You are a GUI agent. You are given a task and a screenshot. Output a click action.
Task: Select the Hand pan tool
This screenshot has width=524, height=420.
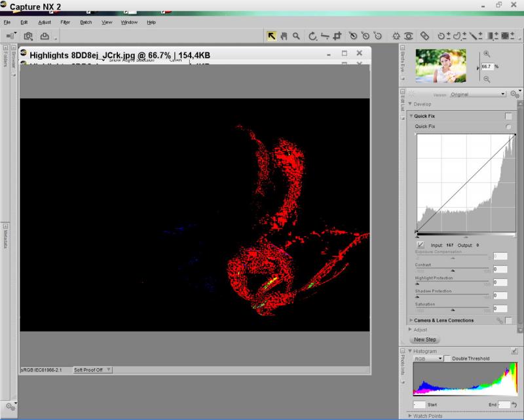[284, 36]
